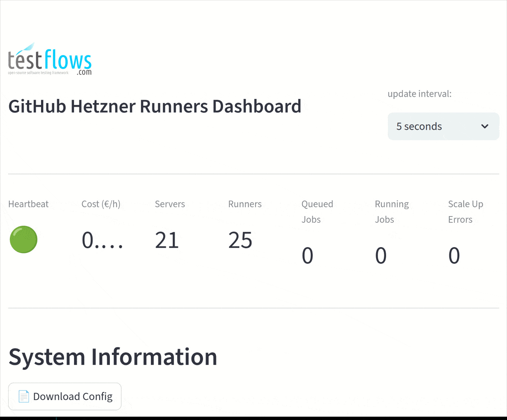Click the System Information section heading
Screen dimensions: 507x420
(113, 356)
